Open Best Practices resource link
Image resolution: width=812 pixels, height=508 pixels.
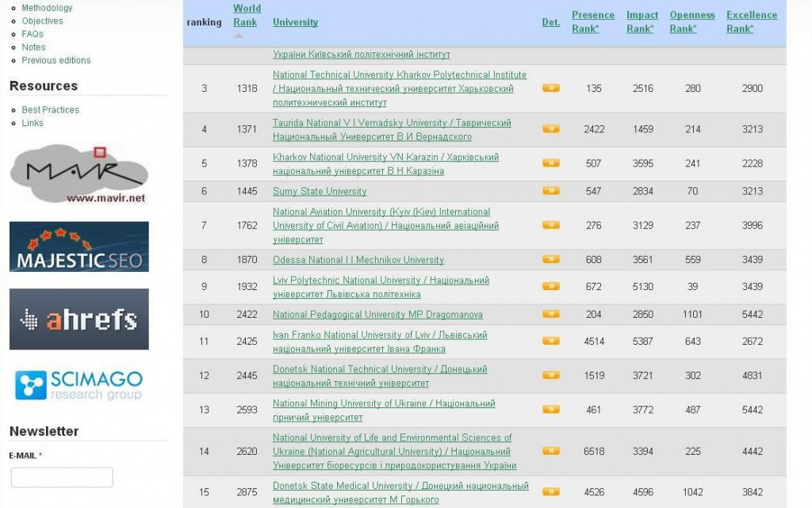50,109
